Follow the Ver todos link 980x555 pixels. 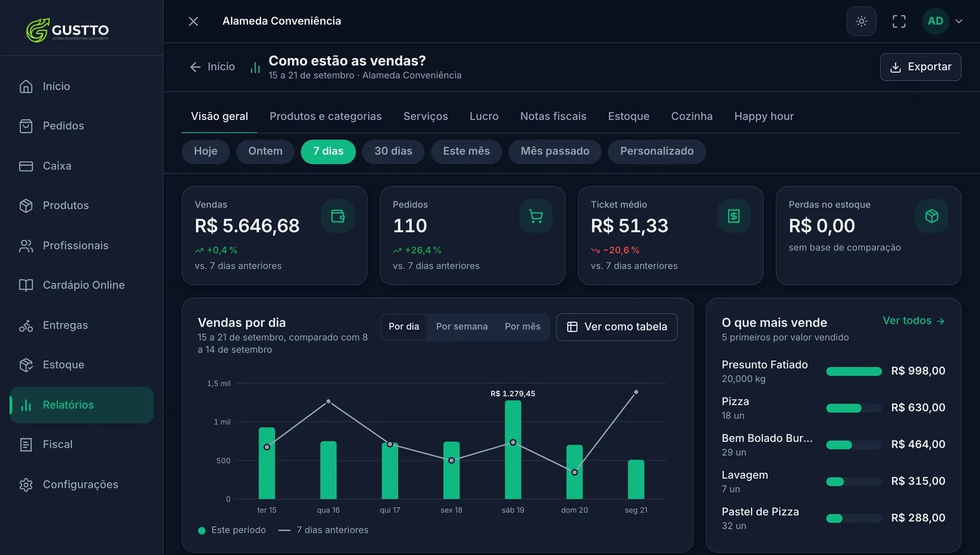point(913,321)
